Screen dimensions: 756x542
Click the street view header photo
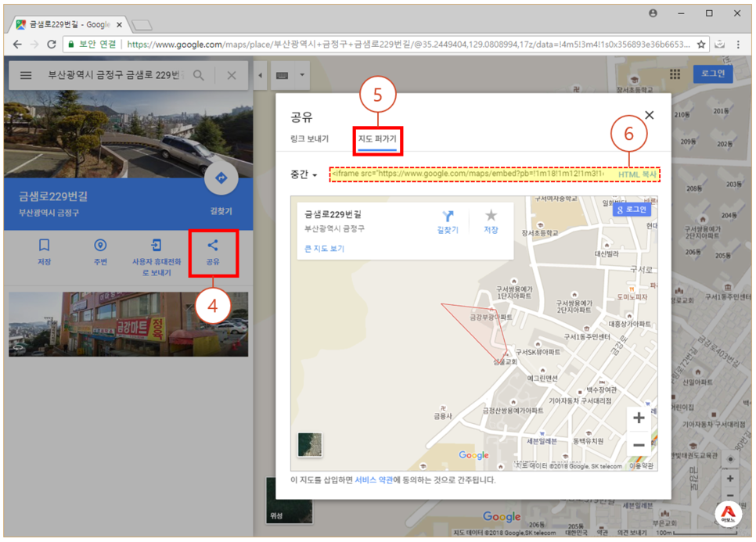[x=128, y=134]
